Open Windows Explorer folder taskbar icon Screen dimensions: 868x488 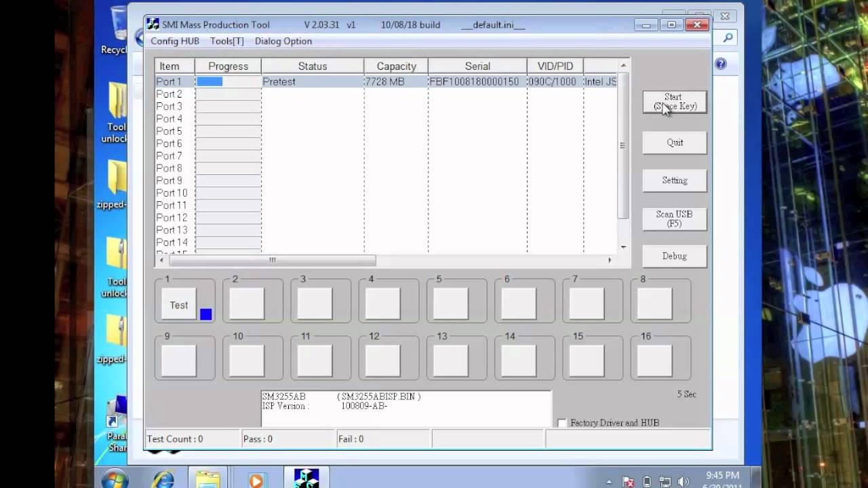tap(208, 480)
